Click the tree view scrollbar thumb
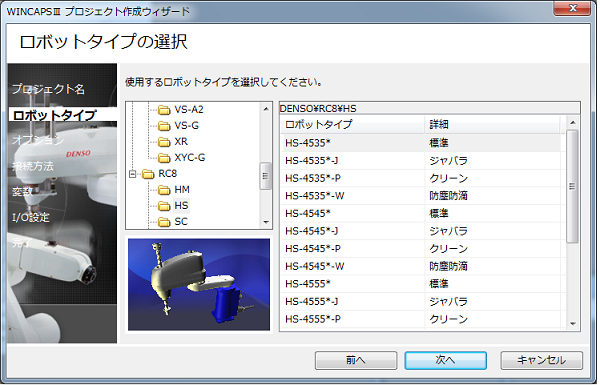 [x=266, y=176]
